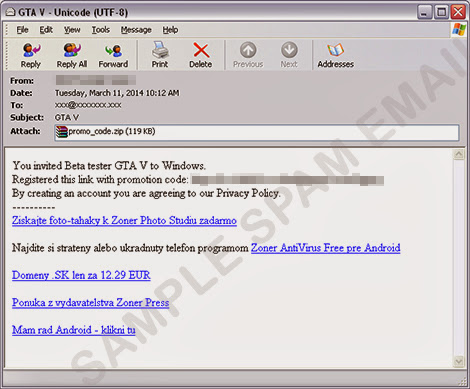The image size is (470, 389).
Task: Open the Message menu
Action: pyautogui.click(x=136, y=30)
